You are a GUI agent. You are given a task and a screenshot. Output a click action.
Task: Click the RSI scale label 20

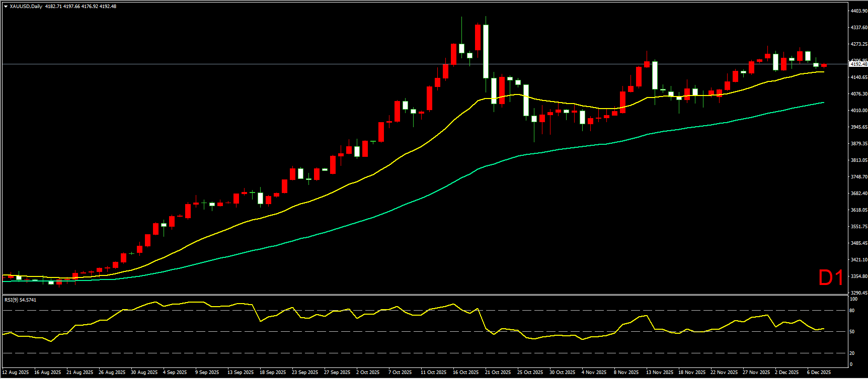pos(852,353)
